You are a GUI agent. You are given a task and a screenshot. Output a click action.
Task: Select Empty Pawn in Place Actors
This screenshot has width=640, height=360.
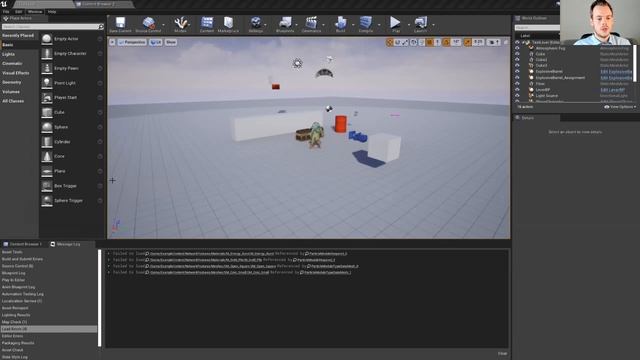click(72, 68)
